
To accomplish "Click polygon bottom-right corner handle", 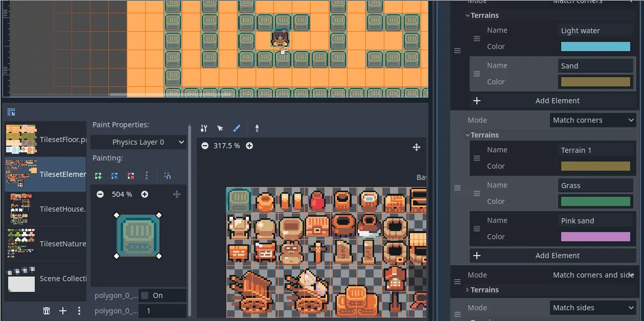I will click(158, 256).
